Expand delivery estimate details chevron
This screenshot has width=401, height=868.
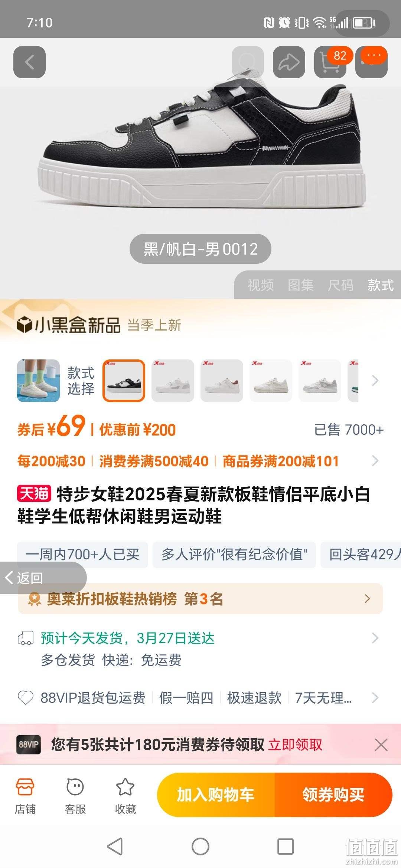tap(375, 638)
